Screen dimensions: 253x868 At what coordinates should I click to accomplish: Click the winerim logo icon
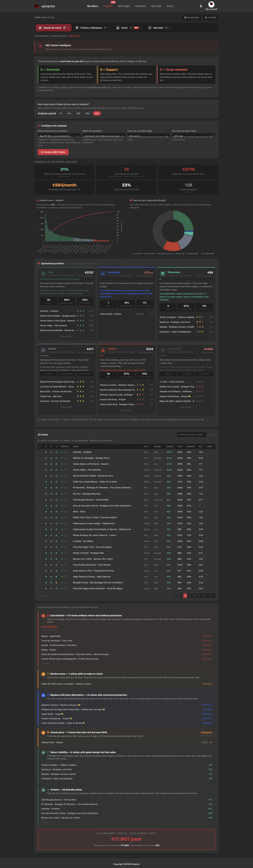coord(37,6)
